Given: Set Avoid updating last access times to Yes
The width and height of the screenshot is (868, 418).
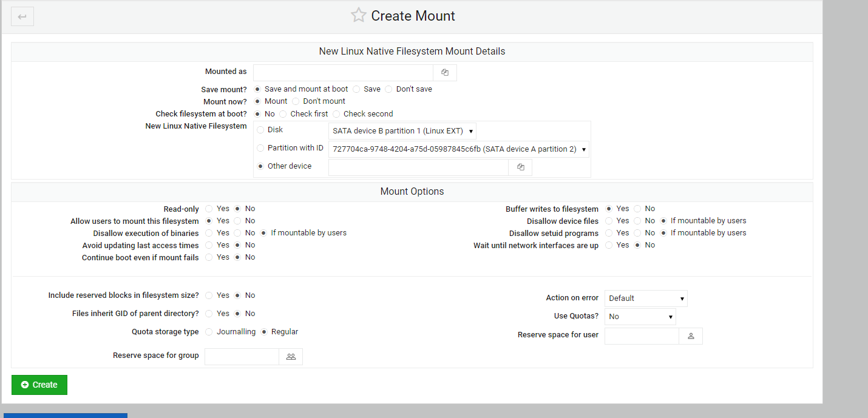Looking at the screenshot, I should 209,245.
